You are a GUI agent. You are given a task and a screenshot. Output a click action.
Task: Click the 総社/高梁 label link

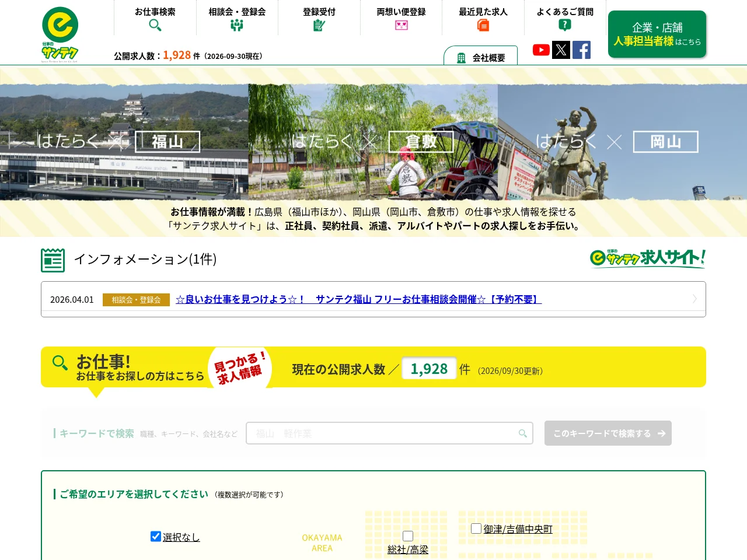[x=408, y=549]
